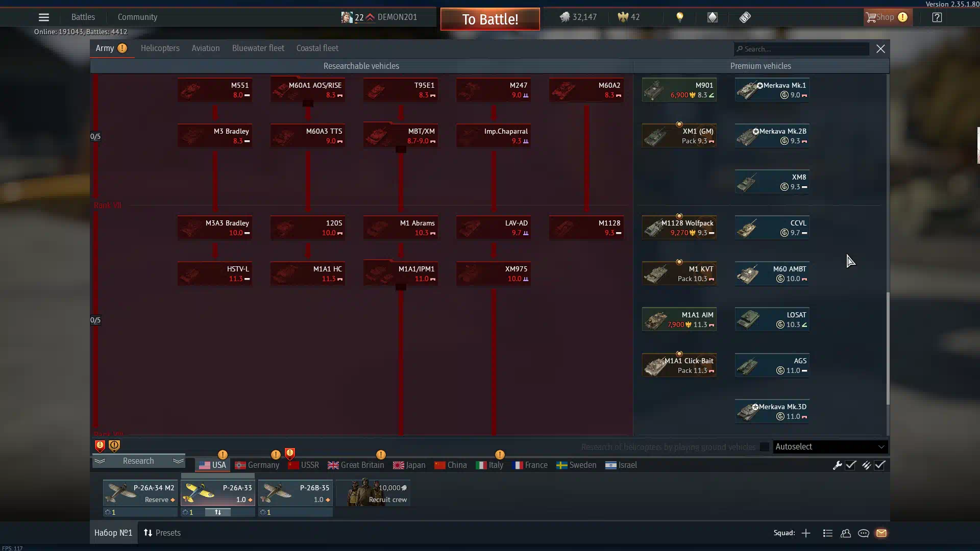The height and width of the screenshot is (551, 980).
Task: Click the vehicle Search field
Action: (x=801, y=49)
